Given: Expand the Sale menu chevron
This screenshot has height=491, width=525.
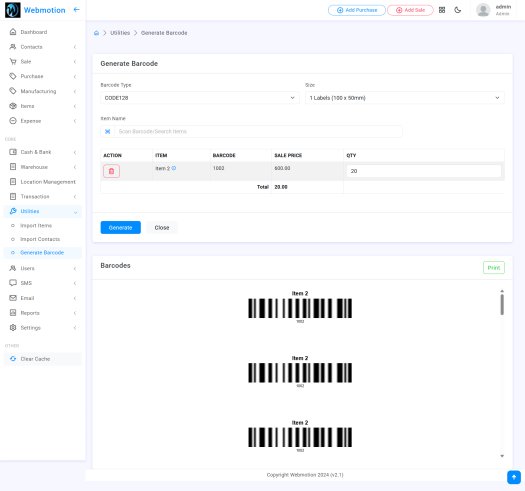Looking at the screenshot, I should click(75, 62).
